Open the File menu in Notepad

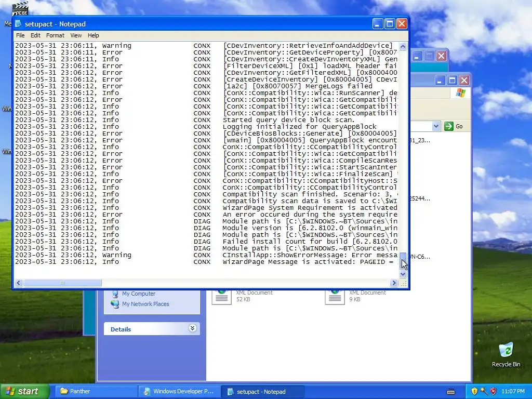tap(20, 35)
